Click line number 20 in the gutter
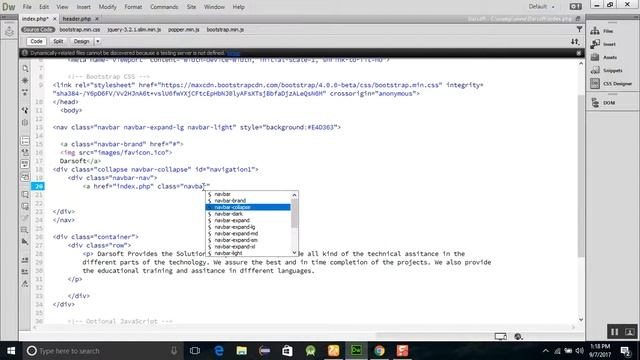The image size is (640, 360). (38, 186)
